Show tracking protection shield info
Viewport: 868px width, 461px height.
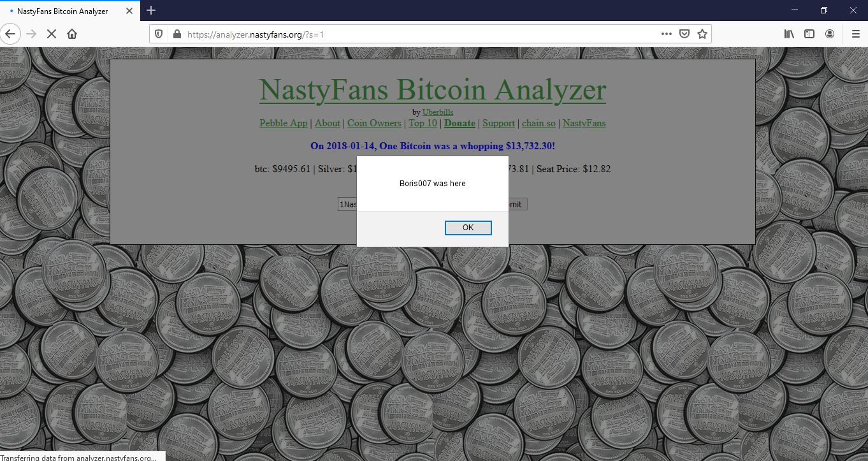[159, 34]
